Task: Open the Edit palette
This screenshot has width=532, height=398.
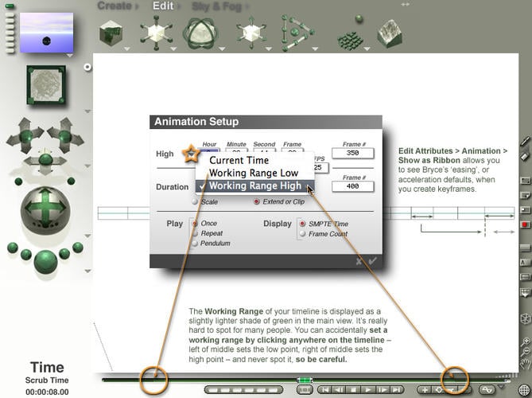Action: tap(163, 6)
